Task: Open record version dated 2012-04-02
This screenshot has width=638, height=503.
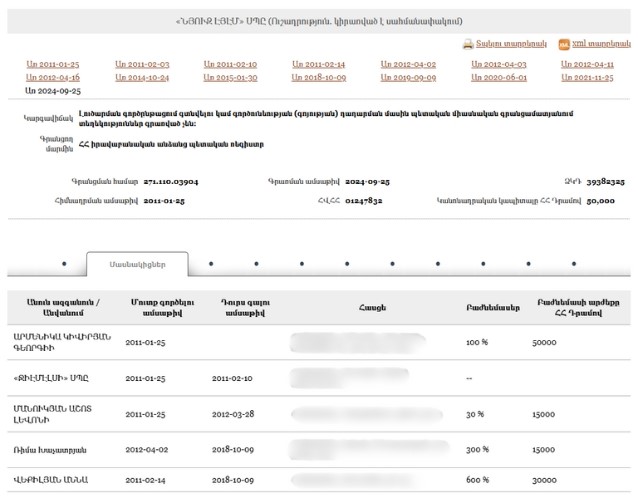Action: point(408,64)
